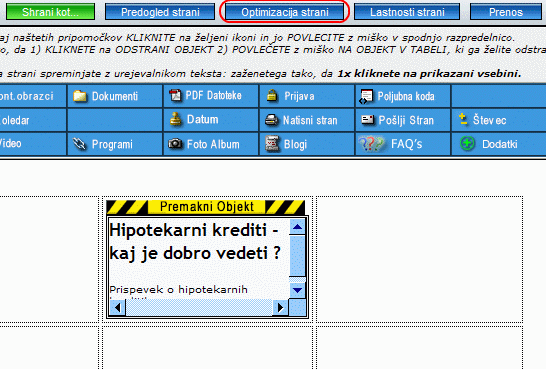The width and height of the screenshot is (546, 369).
Task: Select the PDF Datoteke icon
Action: (176, 95)
